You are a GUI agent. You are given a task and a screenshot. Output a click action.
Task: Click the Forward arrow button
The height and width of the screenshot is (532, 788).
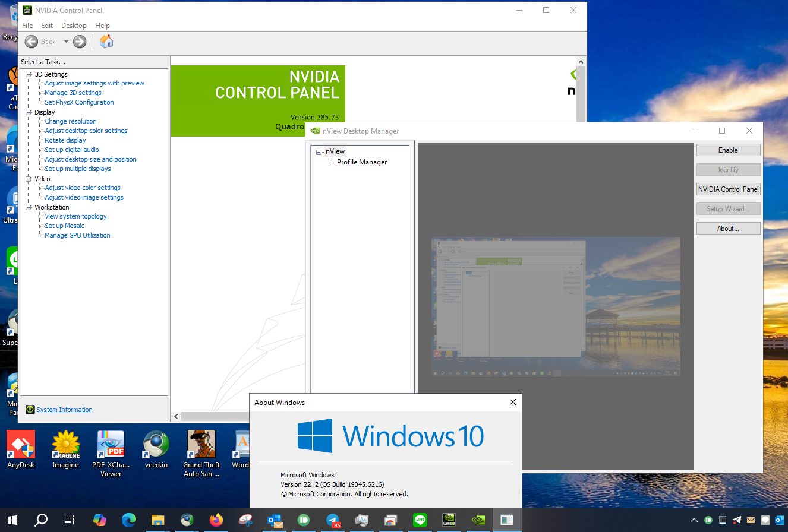pyautogui.click(x=80, y=42)
